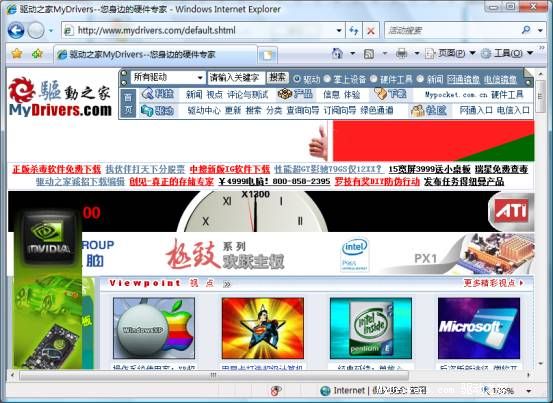
Task: Expand the 所有驱动 dropdown list
Action: point(200,78)
